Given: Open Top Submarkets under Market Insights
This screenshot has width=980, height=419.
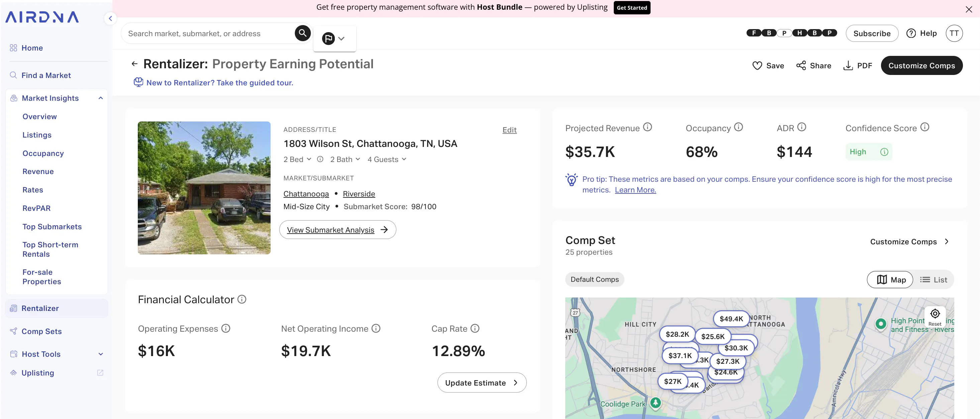Looking at the screenshot, I should [52, 227].
